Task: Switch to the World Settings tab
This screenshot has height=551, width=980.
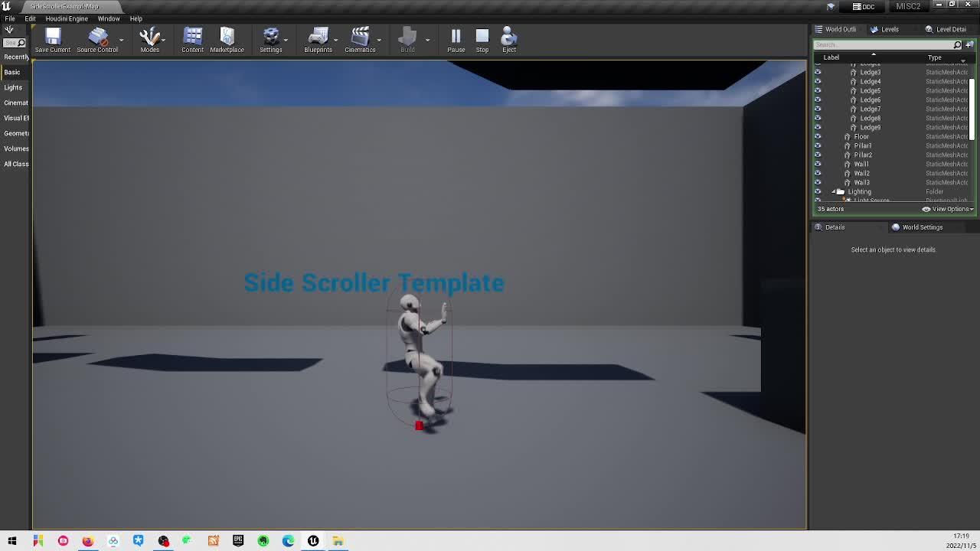Action: pos(921,227)
